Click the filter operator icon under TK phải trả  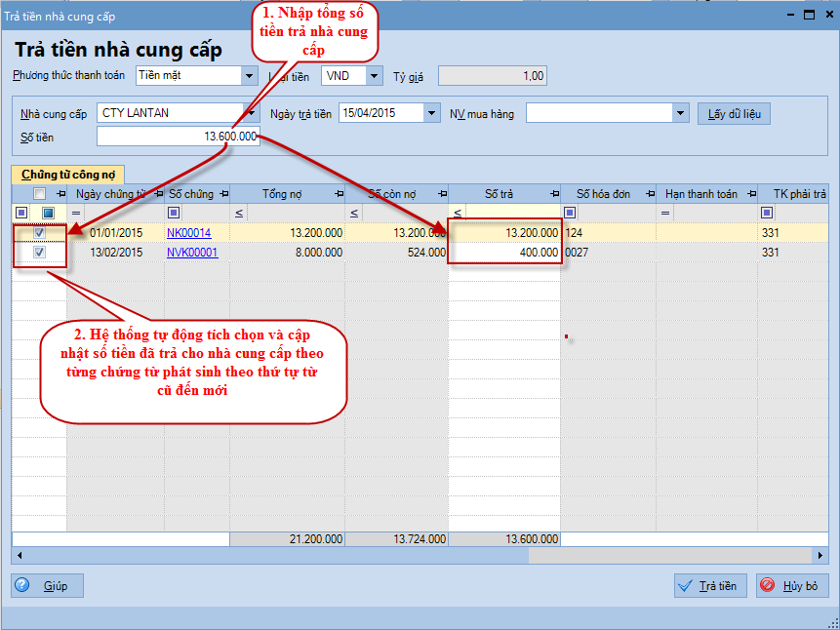click(767, 213)
